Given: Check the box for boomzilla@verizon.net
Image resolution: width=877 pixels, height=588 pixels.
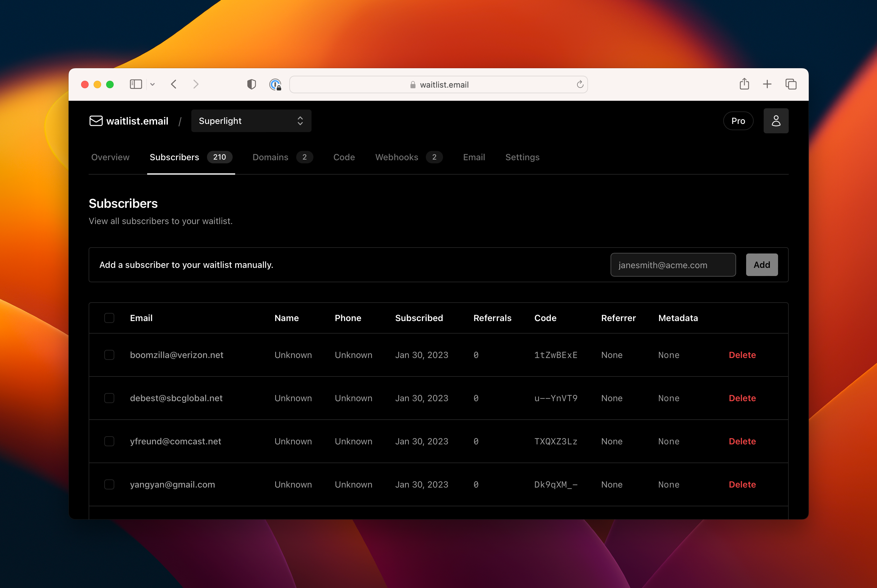Looking at the screenshot, I should 109,355.
